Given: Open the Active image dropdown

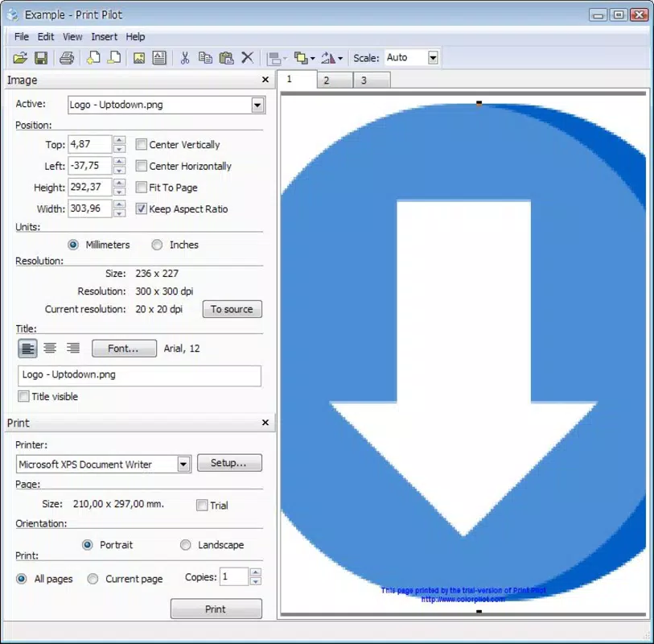Looking at the screenshot, I should [x=257, y=105].
